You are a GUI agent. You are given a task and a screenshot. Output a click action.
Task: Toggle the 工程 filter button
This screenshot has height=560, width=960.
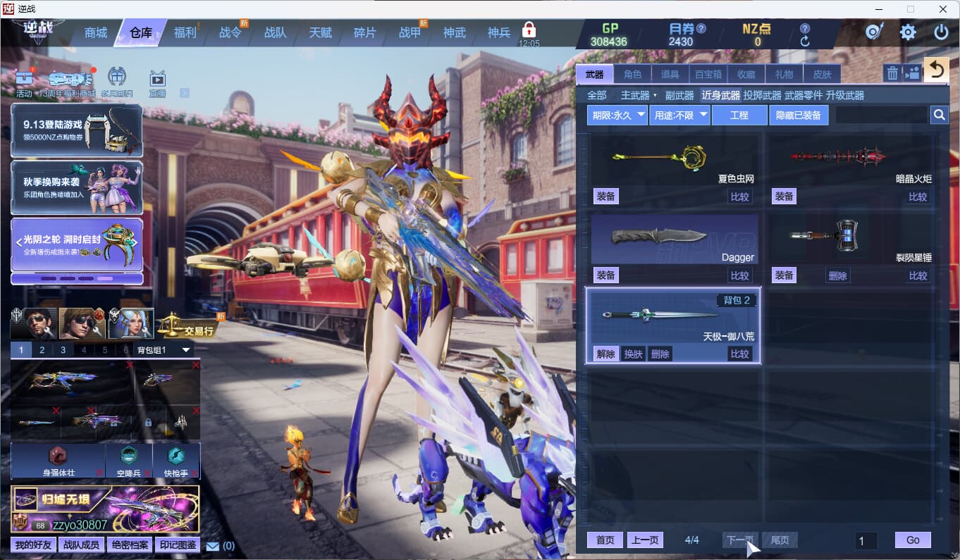[739, 115]
